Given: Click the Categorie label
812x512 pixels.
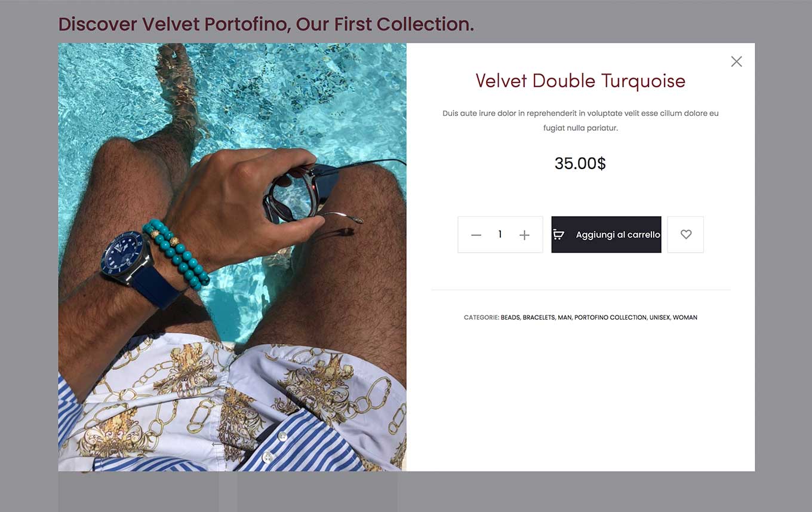Looking at the screenshot, I should pos(481,317).
